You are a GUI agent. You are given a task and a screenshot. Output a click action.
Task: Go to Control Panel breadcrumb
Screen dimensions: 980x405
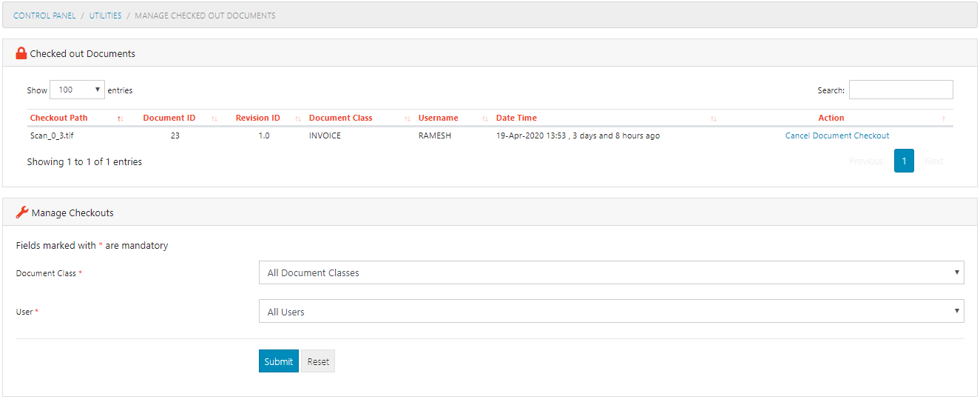(44, 16)
